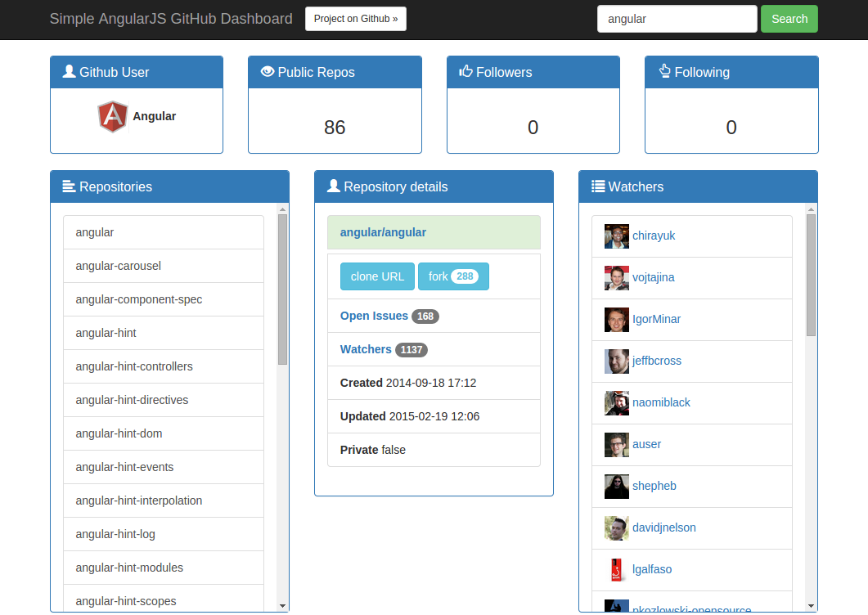
Task: Focus the username search field
Action: (x=677, y=19)
